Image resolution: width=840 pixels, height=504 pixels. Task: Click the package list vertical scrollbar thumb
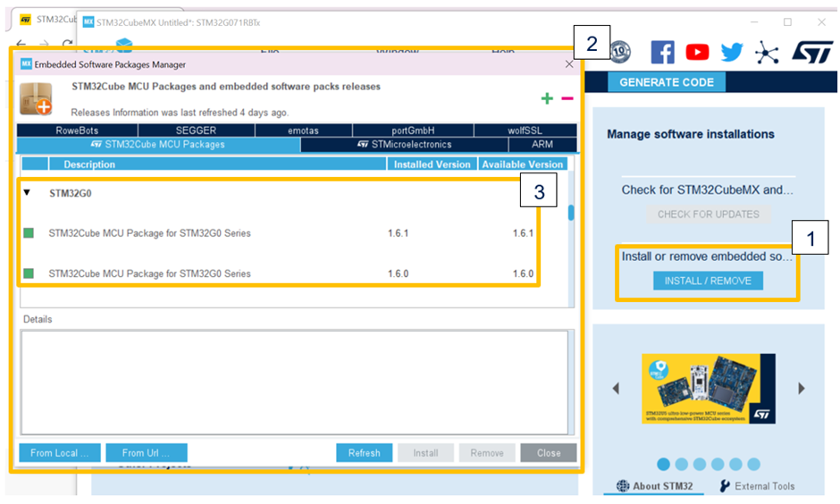571,213
